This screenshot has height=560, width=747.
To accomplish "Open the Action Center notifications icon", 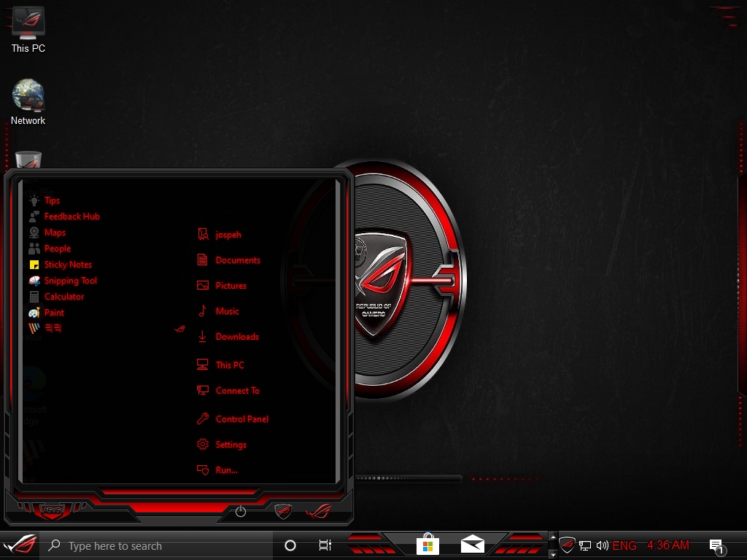I will coord(717,546).
